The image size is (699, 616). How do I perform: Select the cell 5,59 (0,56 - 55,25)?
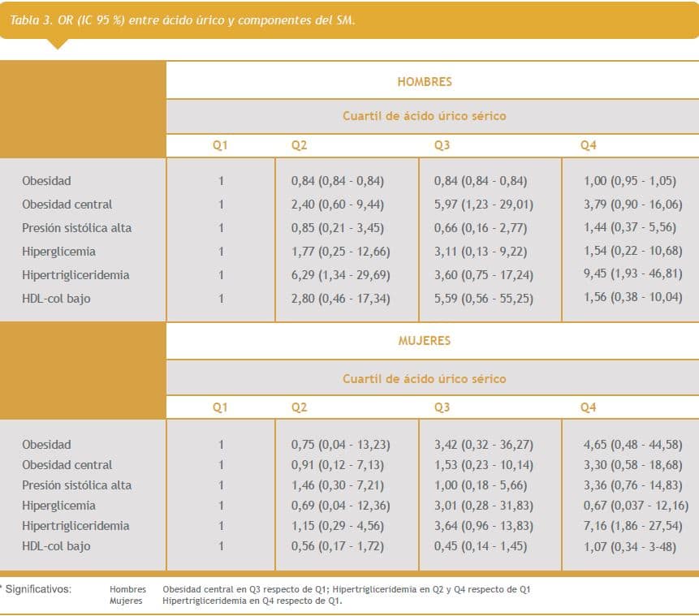pyautogui.click(x=484, y=299)
